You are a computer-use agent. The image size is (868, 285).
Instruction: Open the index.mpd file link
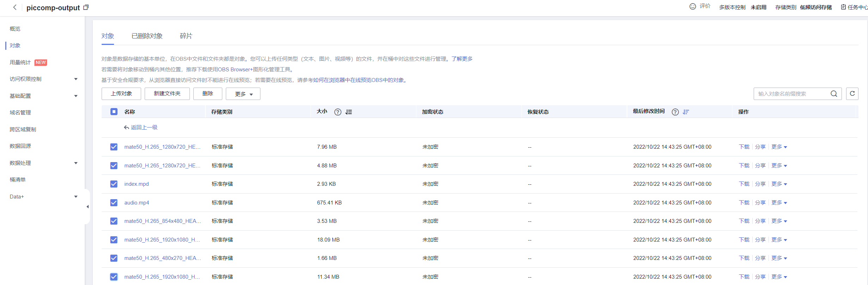click(x=137, y=184)
